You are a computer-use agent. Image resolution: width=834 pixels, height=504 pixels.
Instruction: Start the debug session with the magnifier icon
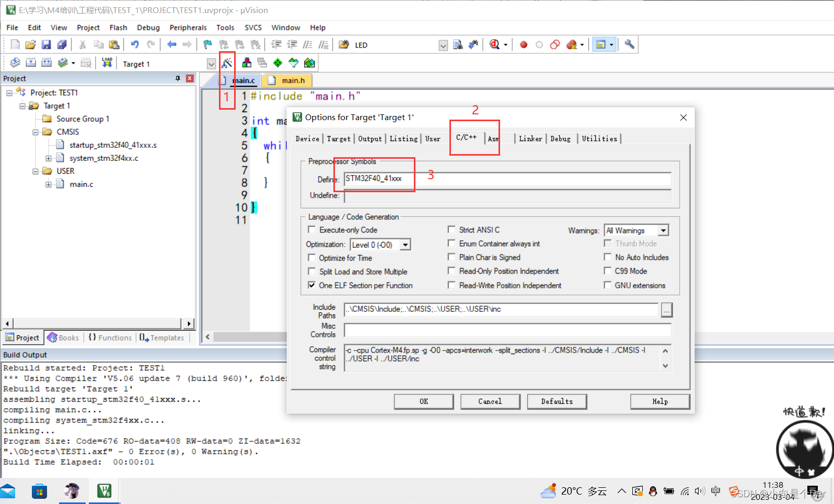pos(494,44)
